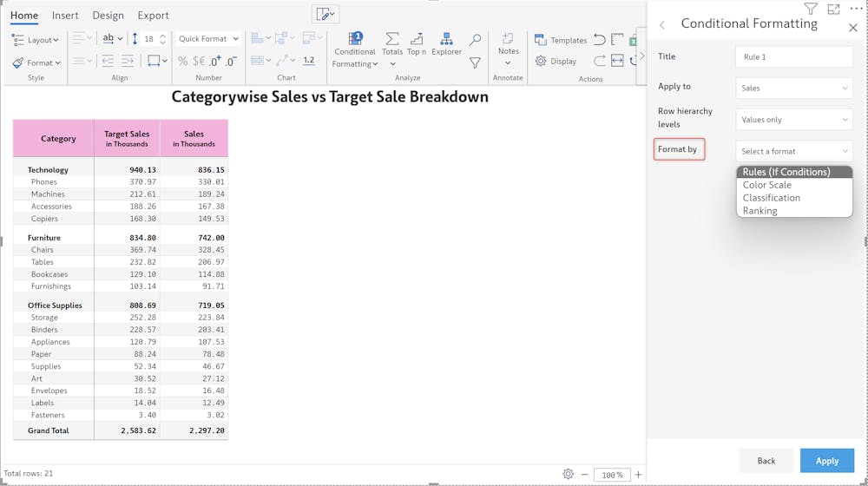Open the Format paintbrush menu
Screen dimensions: 868x486
point(36,62)
